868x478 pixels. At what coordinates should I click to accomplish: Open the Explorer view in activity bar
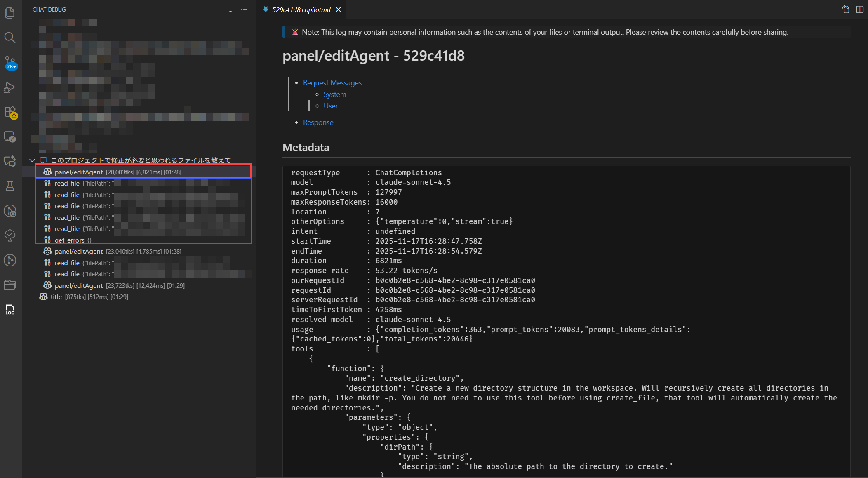pyautogui.click(x=10, y=13)
